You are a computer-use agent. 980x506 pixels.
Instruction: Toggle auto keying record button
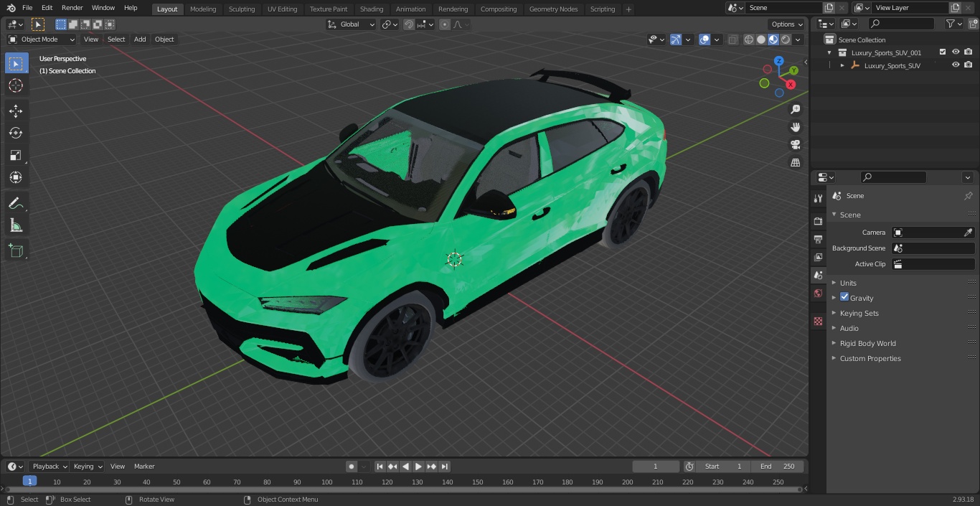point(352,467)
